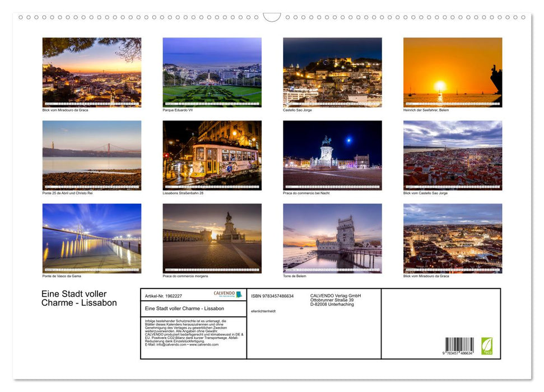
Task: Open the www.calvendo.com website link
Action: (x=203, y=344)
